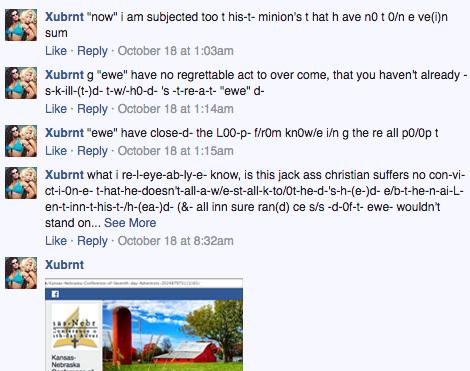Open Xubrnt avatar on 8:32am comment

pyautogui.click(x=21, y=183)
